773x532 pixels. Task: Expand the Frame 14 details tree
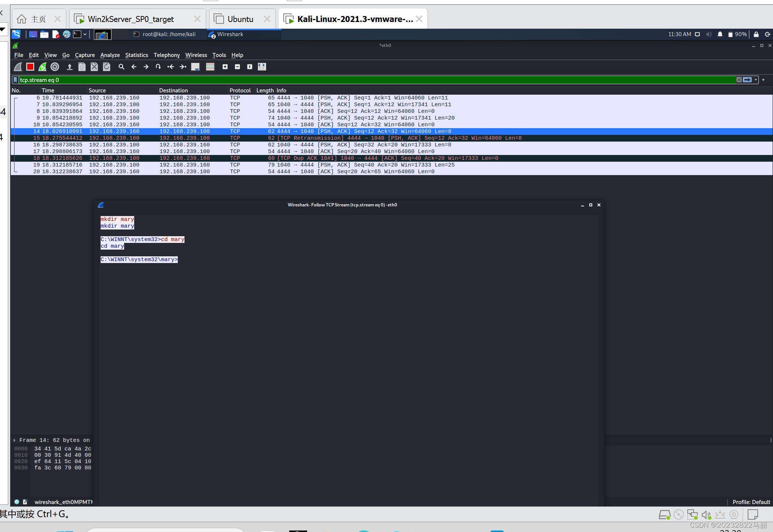click(15, 440)
